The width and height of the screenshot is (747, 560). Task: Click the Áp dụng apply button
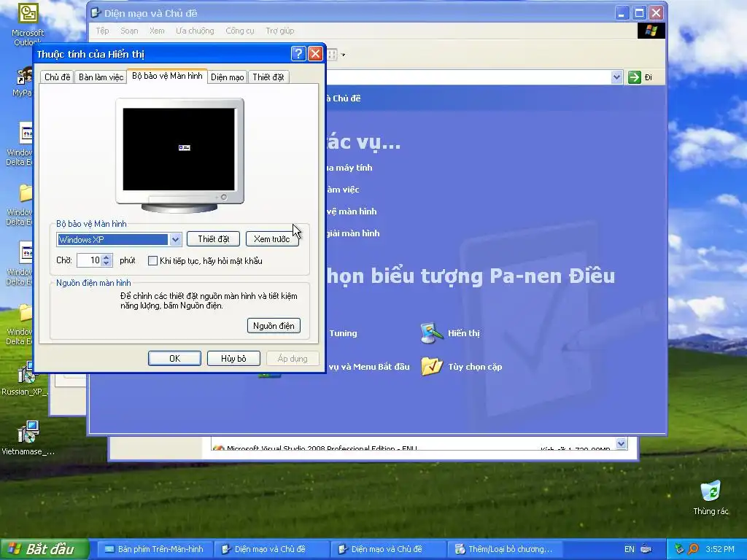(293, 358)
